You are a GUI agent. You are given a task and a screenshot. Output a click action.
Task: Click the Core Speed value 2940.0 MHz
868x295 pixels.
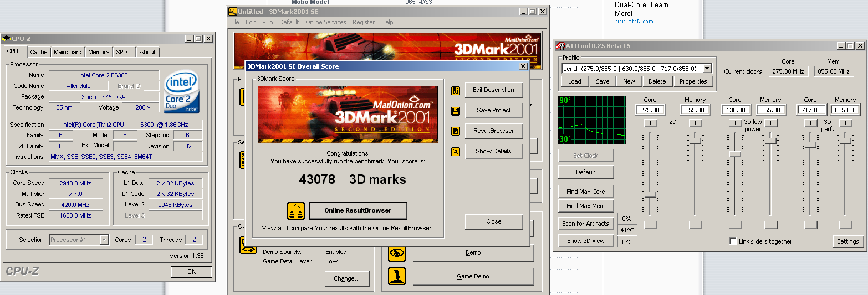pyautogui.click(x=76, y=183)
